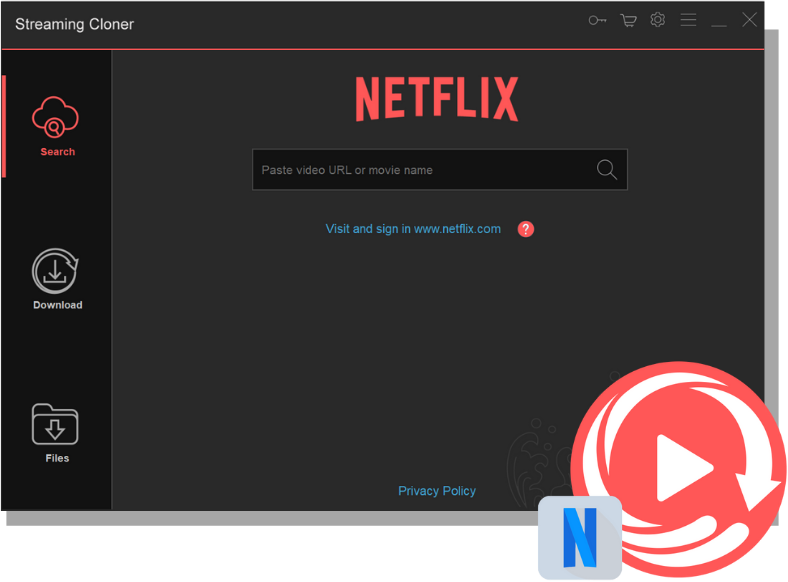
Task: Click the register key icon
Action: (597, 20)
